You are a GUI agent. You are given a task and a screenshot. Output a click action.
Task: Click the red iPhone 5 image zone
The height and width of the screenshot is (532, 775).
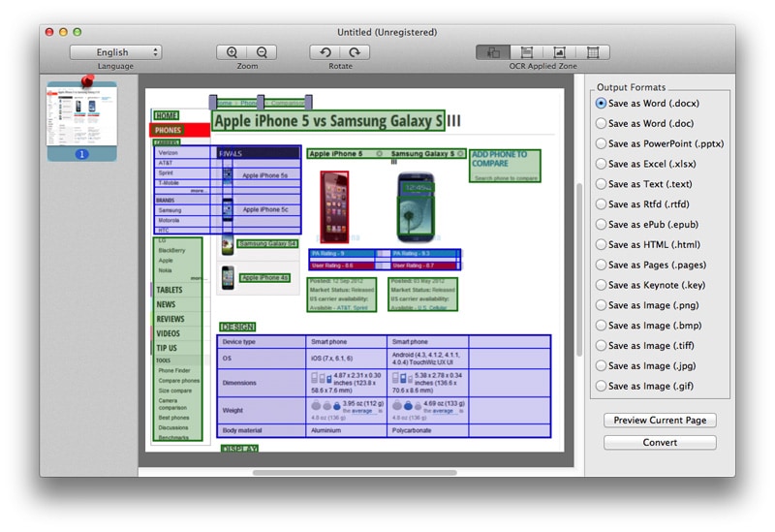tap(334, 207)
